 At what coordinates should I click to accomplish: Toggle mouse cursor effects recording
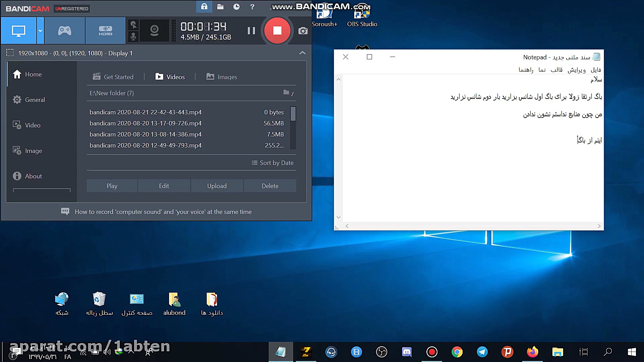tap(133, 24)
